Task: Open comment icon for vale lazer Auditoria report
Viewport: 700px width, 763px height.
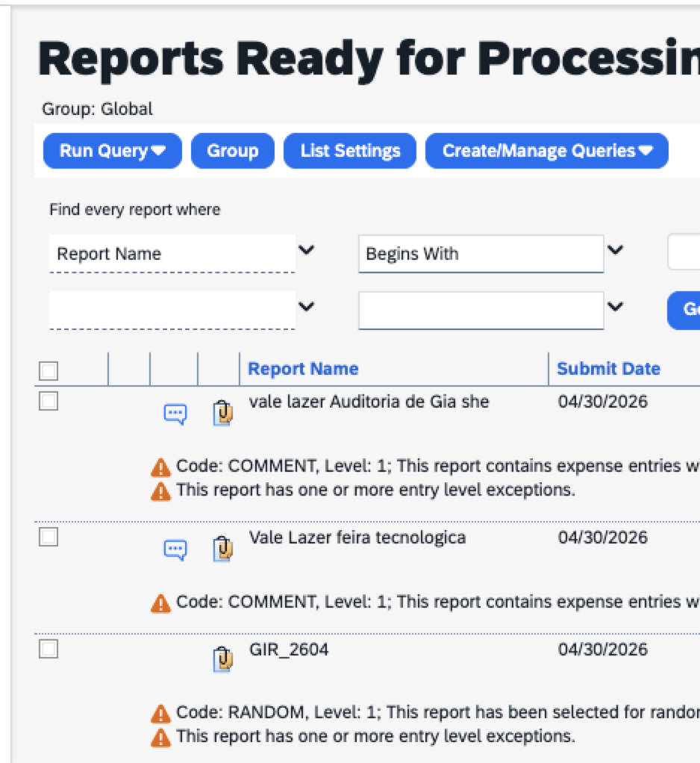Action: tap(175, 414)
